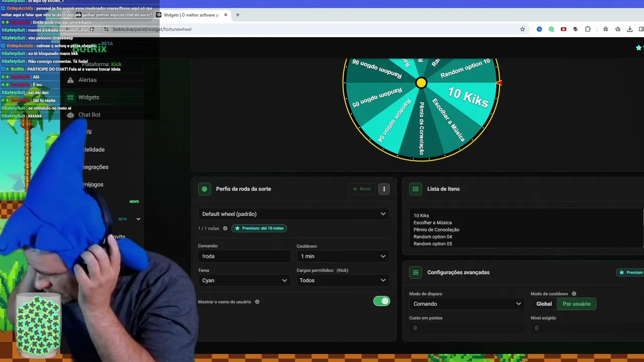Viewport: 644px width, 362px height.
Task: Select Por usuário cooldown mode
Action: pos(577,304)
